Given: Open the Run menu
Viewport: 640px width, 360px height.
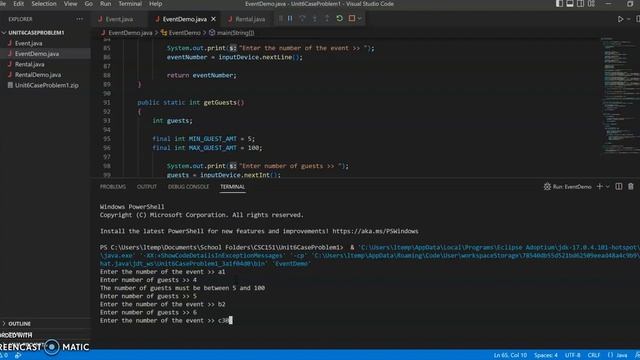Looking at the screenshot, I should 105,4.
